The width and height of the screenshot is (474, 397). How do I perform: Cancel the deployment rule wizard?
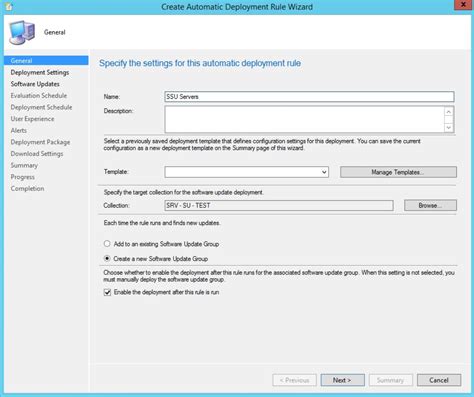click(x=439, y=380)
